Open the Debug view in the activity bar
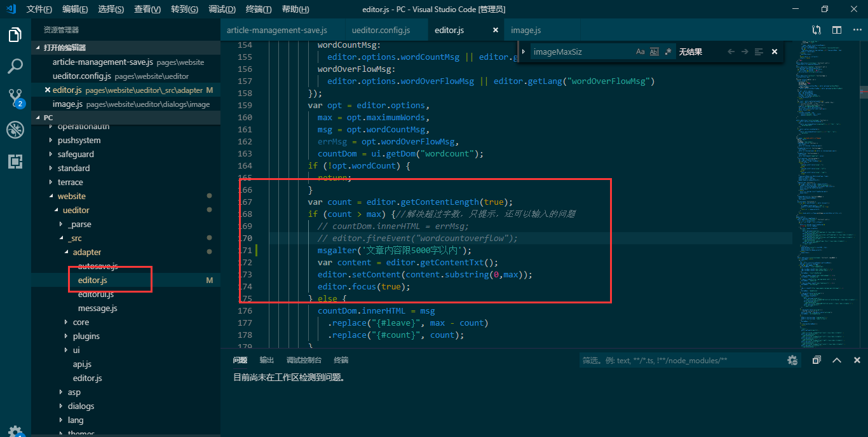The width and height of the screenshot is (868, 437). click(x=15, y=130)
